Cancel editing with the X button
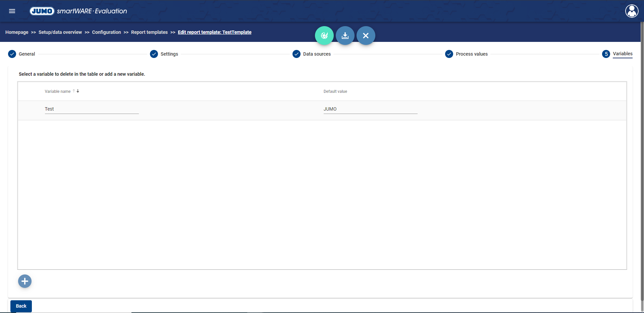The height and width of the screenshot is (313, 644). [366, 36]
